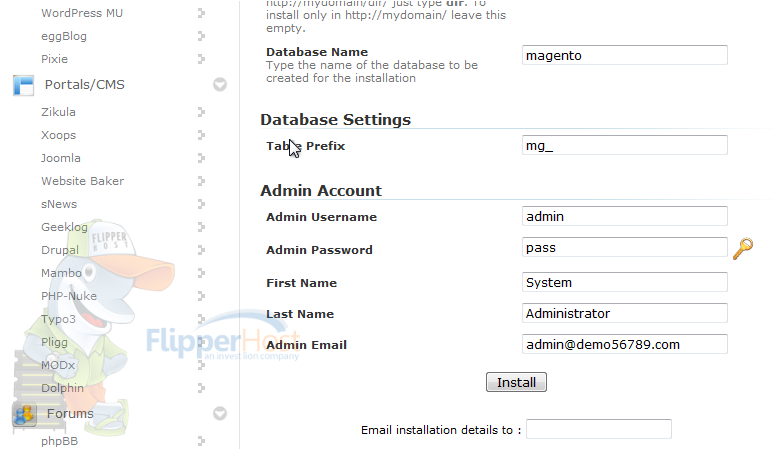Screen dimensions: 776x450
Task: Focus the Admin Email field
Action: click(625, 344)
